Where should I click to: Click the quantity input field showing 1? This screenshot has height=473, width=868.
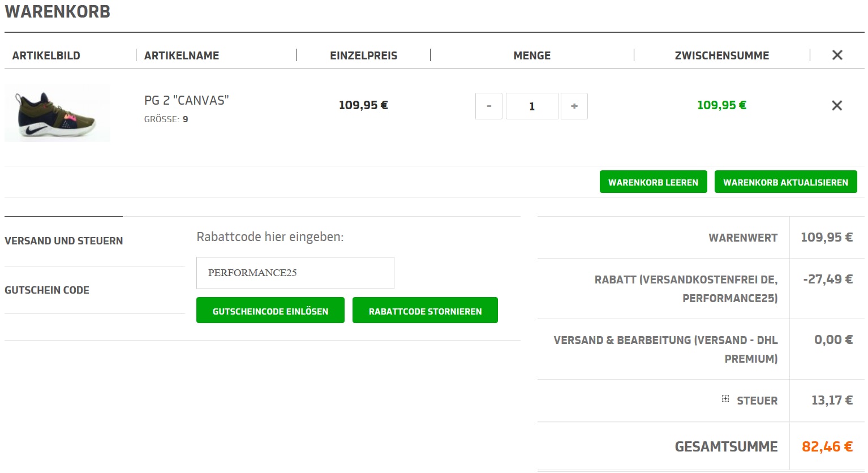pos(531,106)
